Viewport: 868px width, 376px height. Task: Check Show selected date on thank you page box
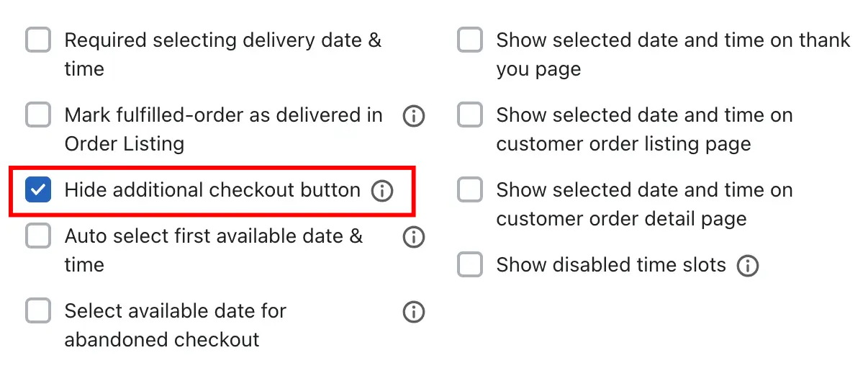(470, 40)
